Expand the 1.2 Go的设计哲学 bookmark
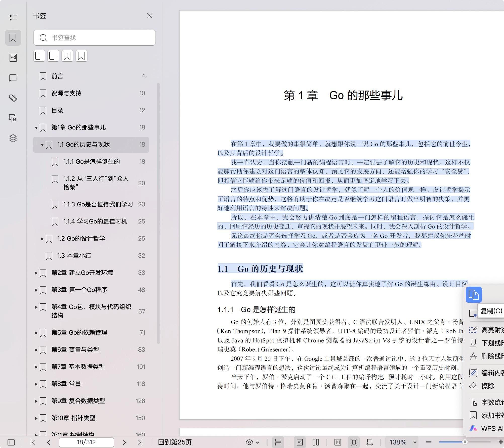 click(42, 239)
